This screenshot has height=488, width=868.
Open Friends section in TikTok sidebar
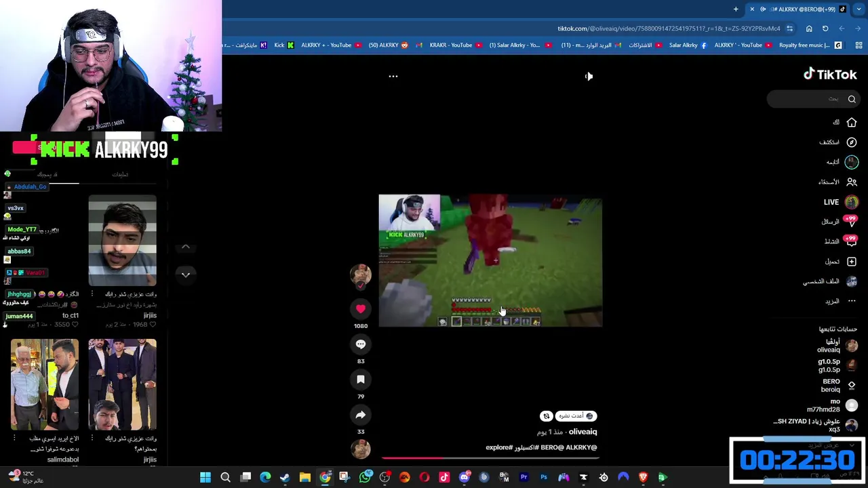(838, 182)
